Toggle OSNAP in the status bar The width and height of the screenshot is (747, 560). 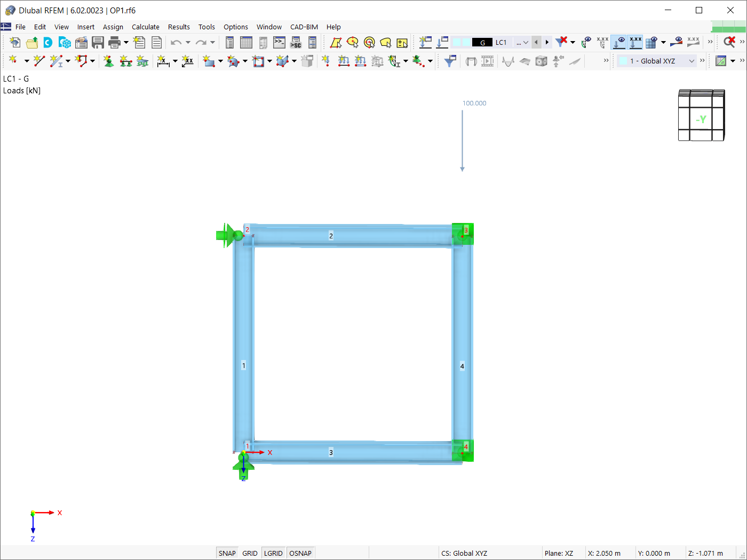click(x=300, y=553)
